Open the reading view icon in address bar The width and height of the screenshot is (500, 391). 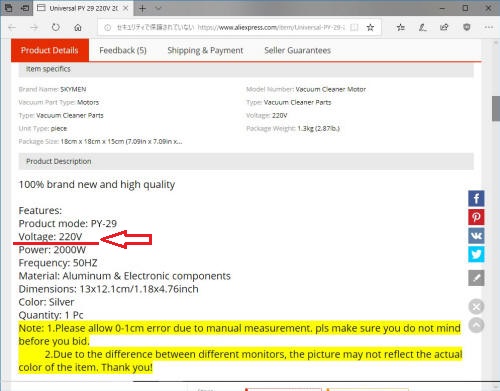pos(354,27)
